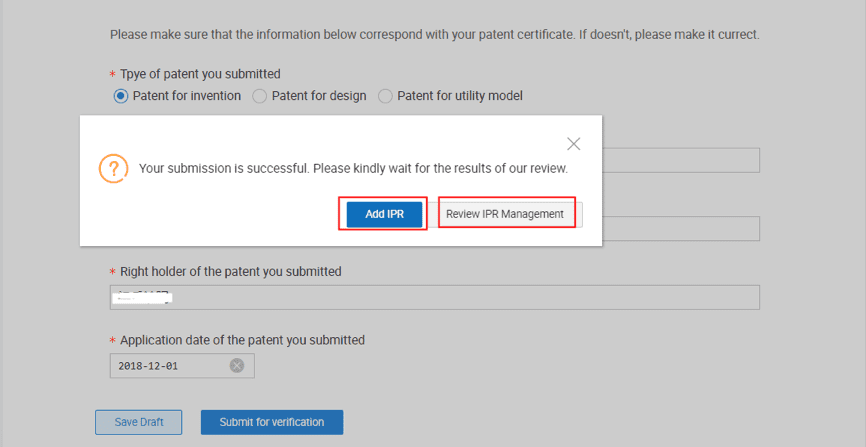
Task: Click the Save Draft button
Action: pyautogui.click(x=139, y=422)
